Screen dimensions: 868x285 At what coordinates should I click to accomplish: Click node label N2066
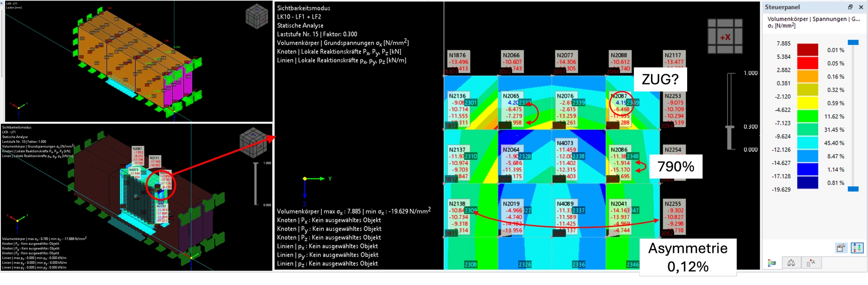511,55
